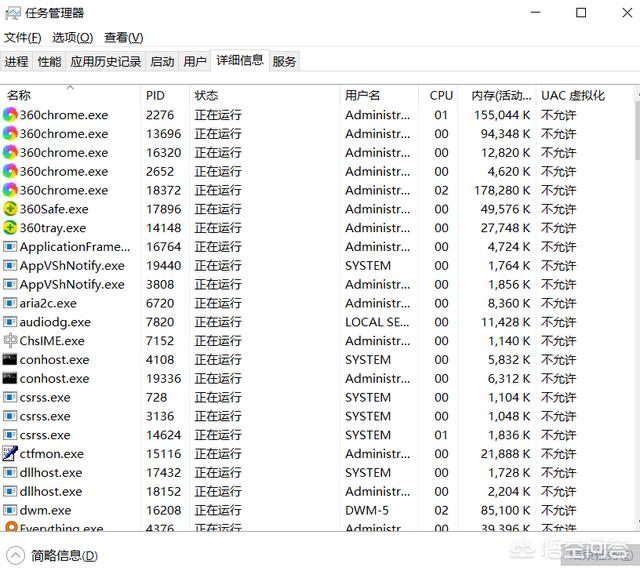Select the dwm.exe name text
This screenshot has height=571, width=640.
point(45,510)
